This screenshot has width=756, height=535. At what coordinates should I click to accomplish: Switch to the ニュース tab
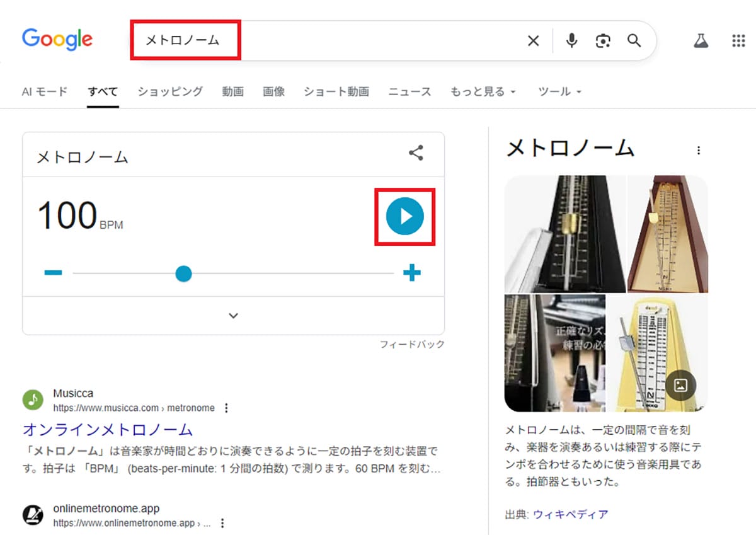click(x=409, y=91)
